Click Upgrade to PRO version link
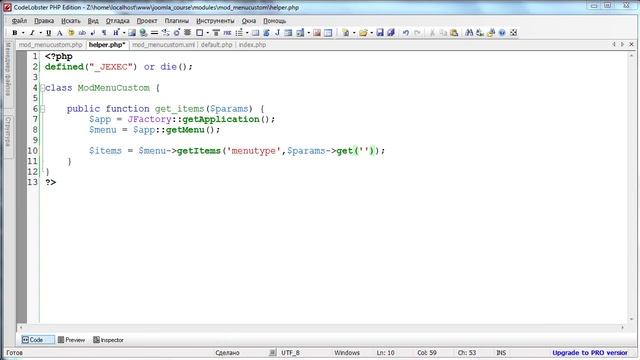Screen dimensions: 640x360 click(590, 353)
